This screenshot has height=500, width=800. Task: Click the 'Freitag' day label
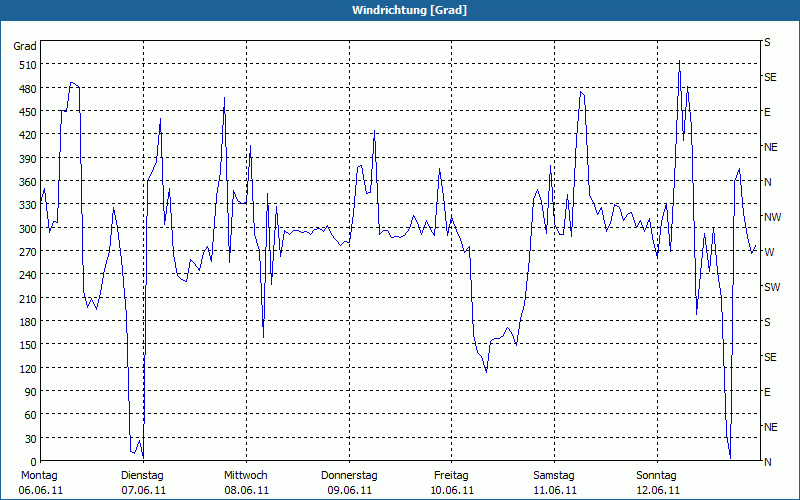click(x=451, y=476)
